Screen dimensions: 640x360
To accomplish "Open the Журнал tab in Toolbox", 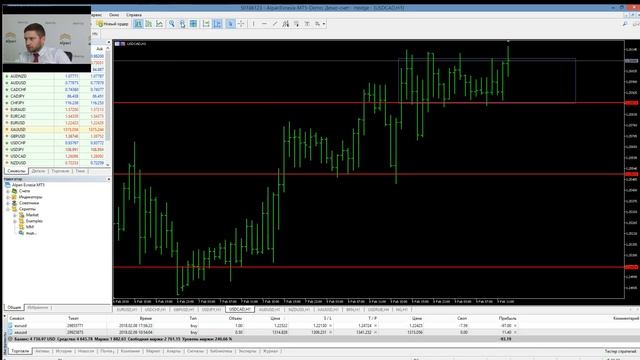I will pyautogui.click(x=270, y=351).
